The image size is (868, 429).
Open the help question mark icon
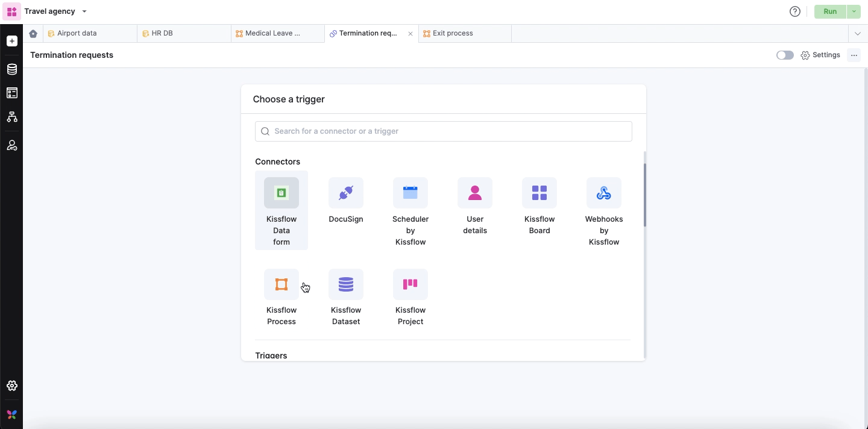coord(795,11)
